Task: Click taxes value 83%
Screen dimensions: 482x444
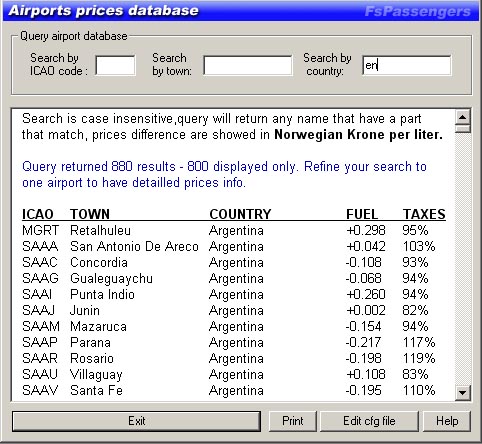Action: tap(415, 375)
